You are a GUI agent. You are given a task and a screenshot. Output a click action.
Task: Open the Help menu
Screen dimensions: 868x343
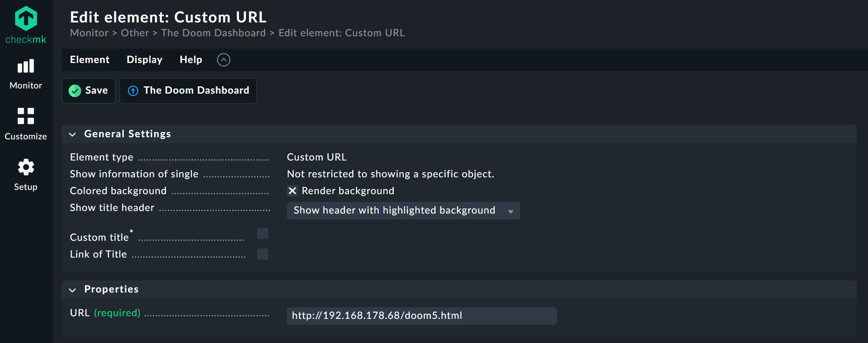click(191, 60)
